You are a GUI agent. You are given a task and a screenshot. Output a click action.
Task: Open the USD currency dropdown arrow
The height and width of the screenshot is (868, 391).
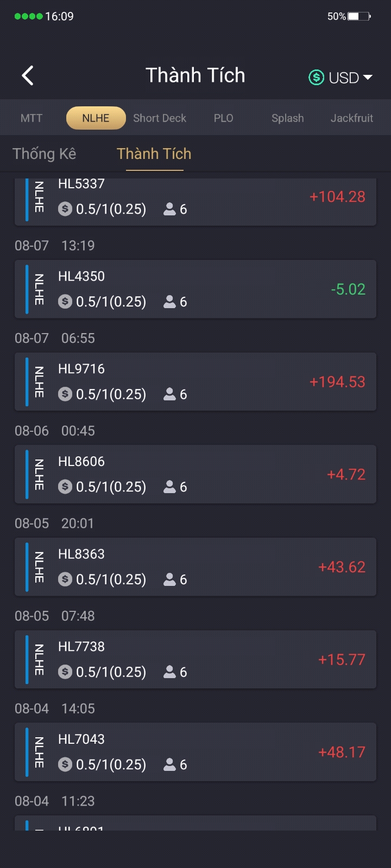tap(368, 78)
